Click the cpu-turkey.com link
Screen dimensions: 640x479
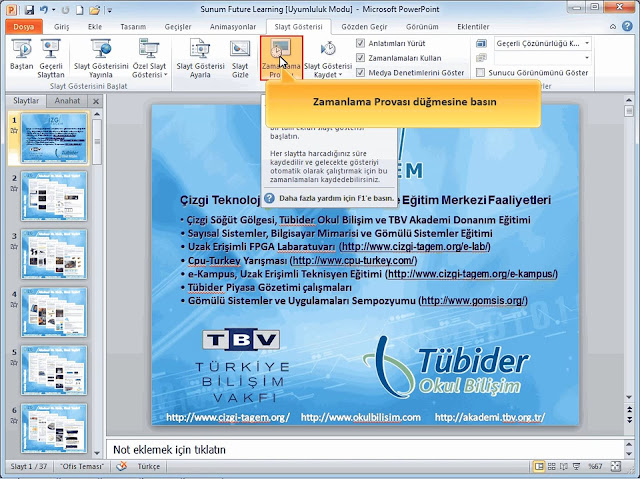click(353, 260)
